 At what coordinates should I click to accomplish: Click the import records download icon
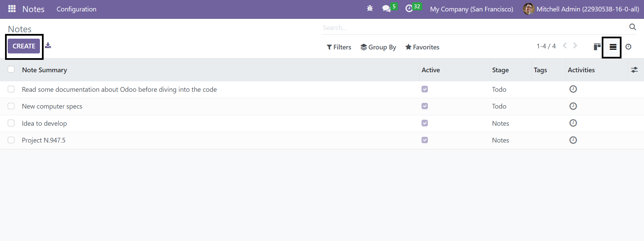point(48,45)
